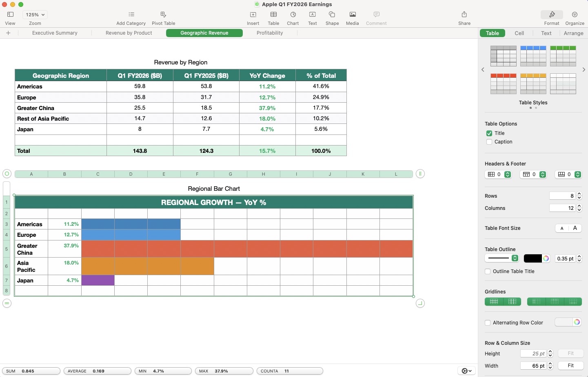Image resolution: width=588 pixels, height=377 pixels.
Task: Select the Geographic Revenue sheet tab
Action: click(x=204, y=33)
